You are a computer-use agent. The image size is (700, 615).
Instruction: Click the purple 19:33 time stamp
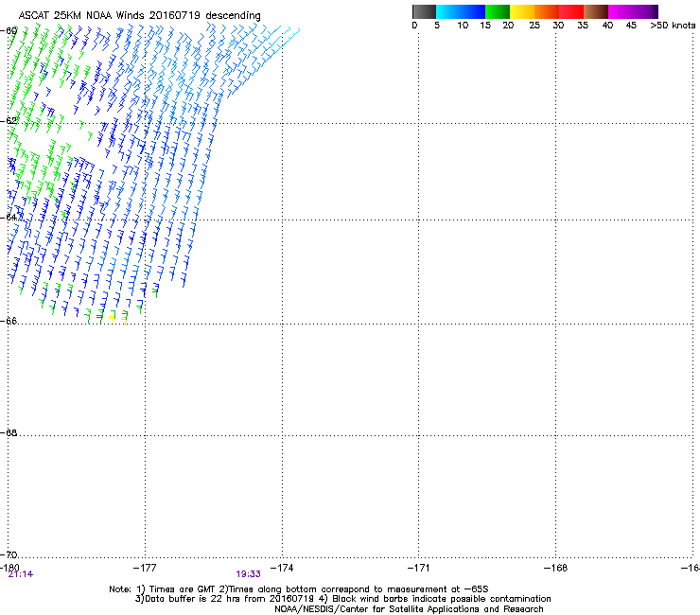[x=248, y=574]
